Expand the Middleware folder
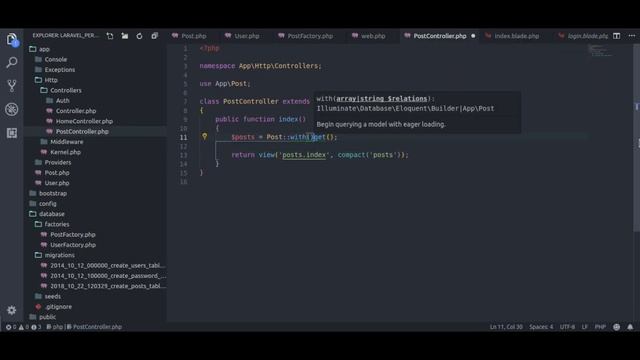This screenshot has width=640, height=360. tap(67, 142)
